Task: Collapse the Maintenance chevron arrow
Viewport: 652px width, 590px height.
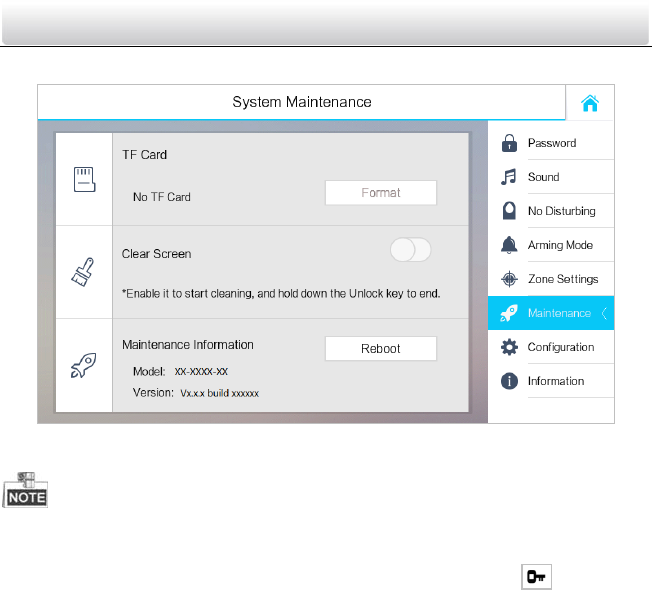Action: 604,313
